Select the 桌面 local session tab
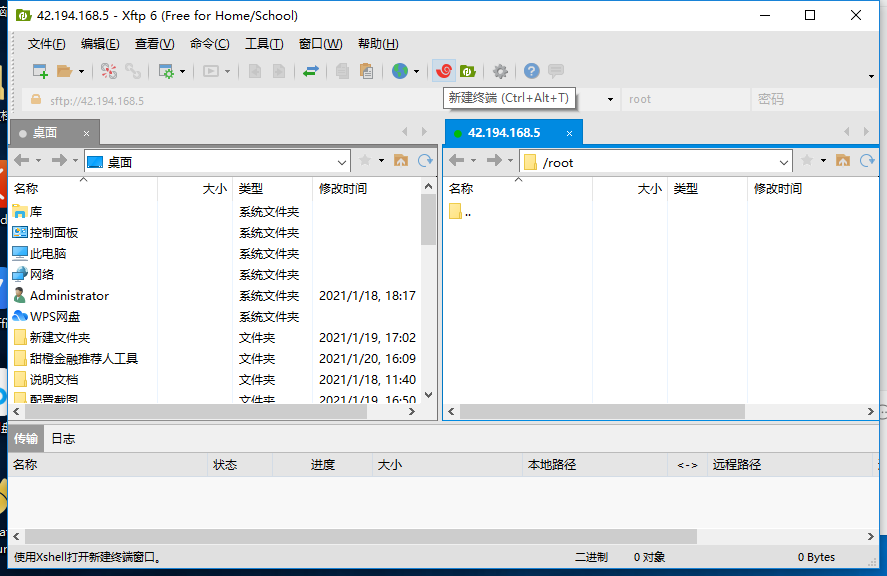Image resolution: width=887 pixels, height=576 pixels. point(45,133)
